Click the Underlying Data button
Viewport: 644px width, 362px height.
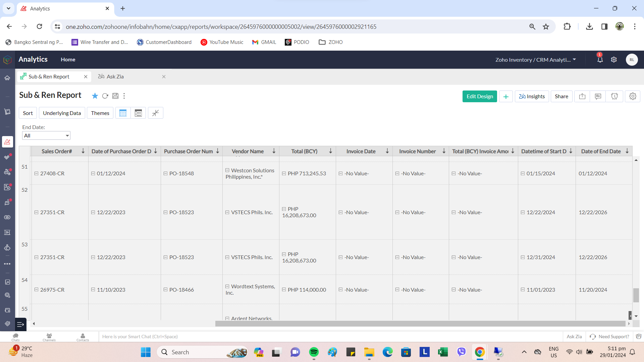pos(62,113)
